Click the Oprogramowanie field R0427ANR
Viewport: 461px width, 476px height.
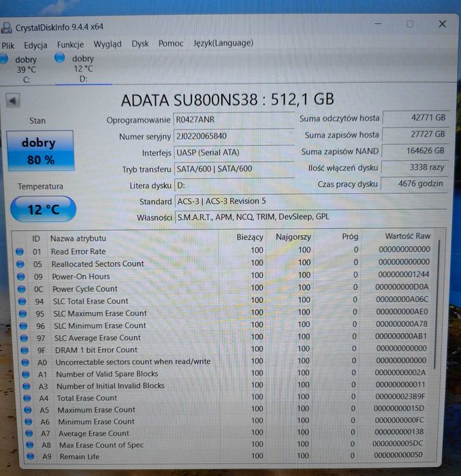pos(234,120)
